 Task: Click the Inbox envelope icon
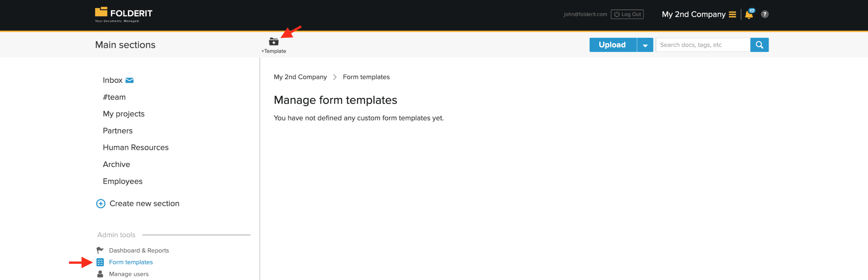click(x=130, y=80)
